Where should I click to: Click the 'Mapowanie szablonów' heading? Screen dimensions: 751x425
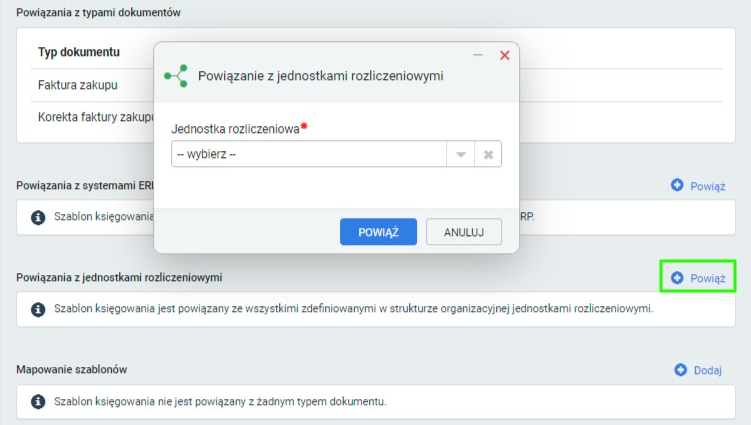coord(71,369)
